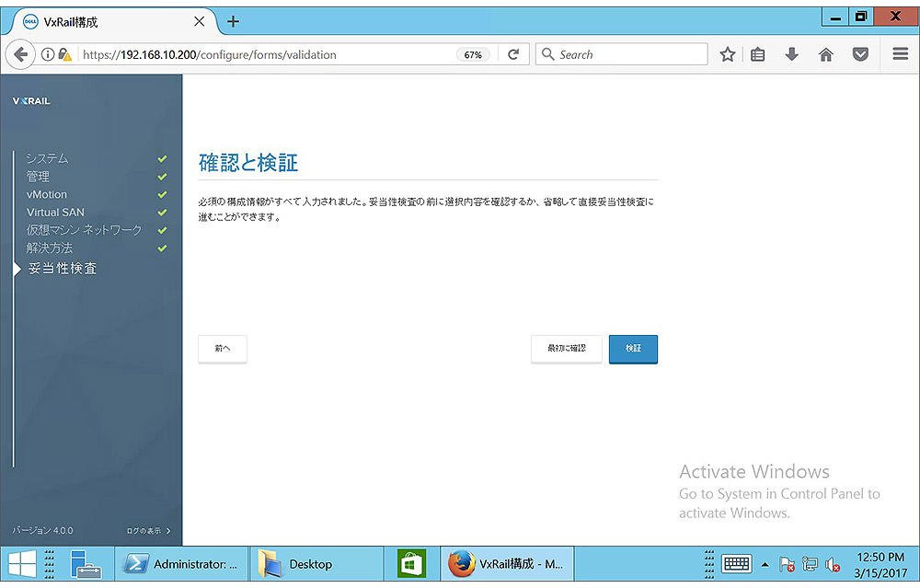The width and height of the screenshot is (920, 588).
Task: Switch to Administrator PowerShell taskbar window
Action: pyautogui.click(x=181, y=564)
